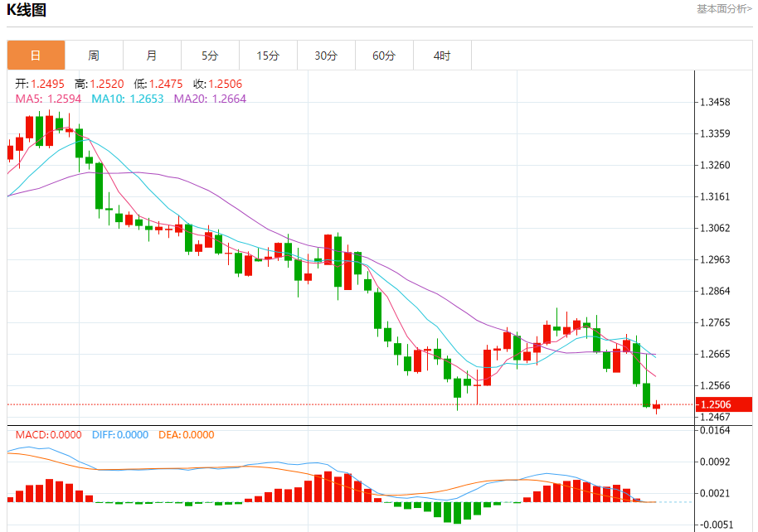Click the red 1.2506 current price tag

[724, 404]
